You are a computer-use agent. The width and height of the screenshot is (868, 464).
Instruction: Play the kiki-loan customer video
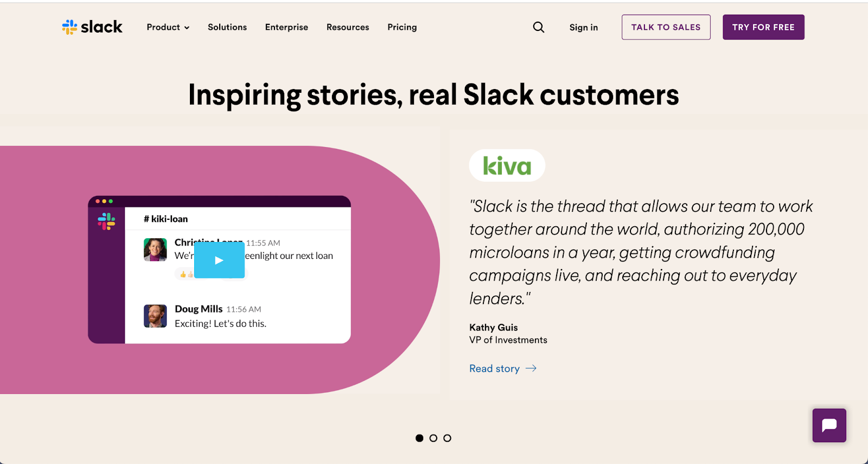click(x=219, y=260)
